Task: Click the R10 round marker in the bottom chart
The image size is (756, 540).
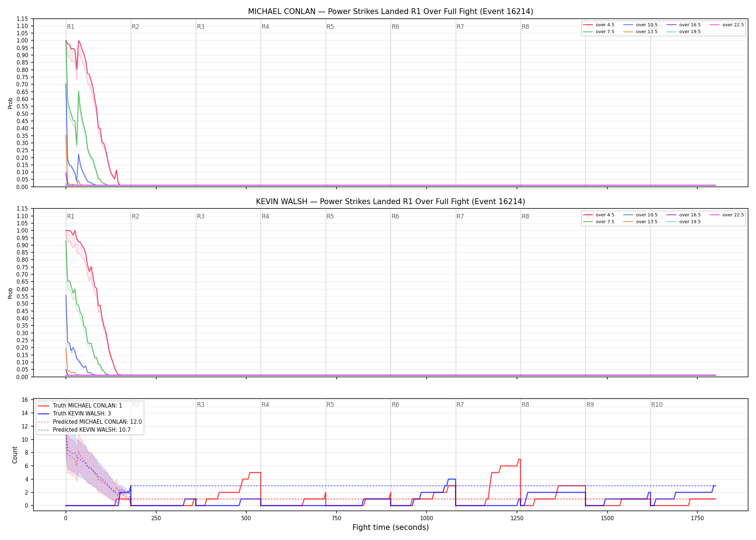Action: [657, 405]
